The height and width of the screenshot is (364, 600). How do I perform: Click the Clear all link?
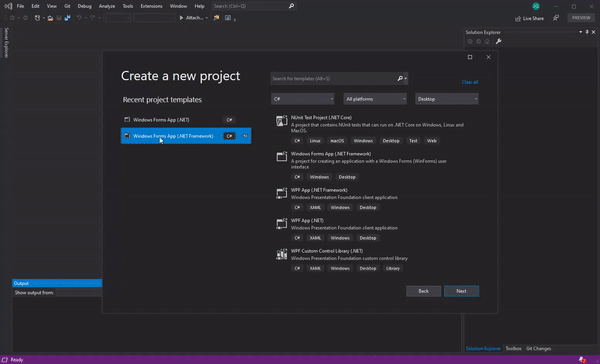click(x=470, y=82)
